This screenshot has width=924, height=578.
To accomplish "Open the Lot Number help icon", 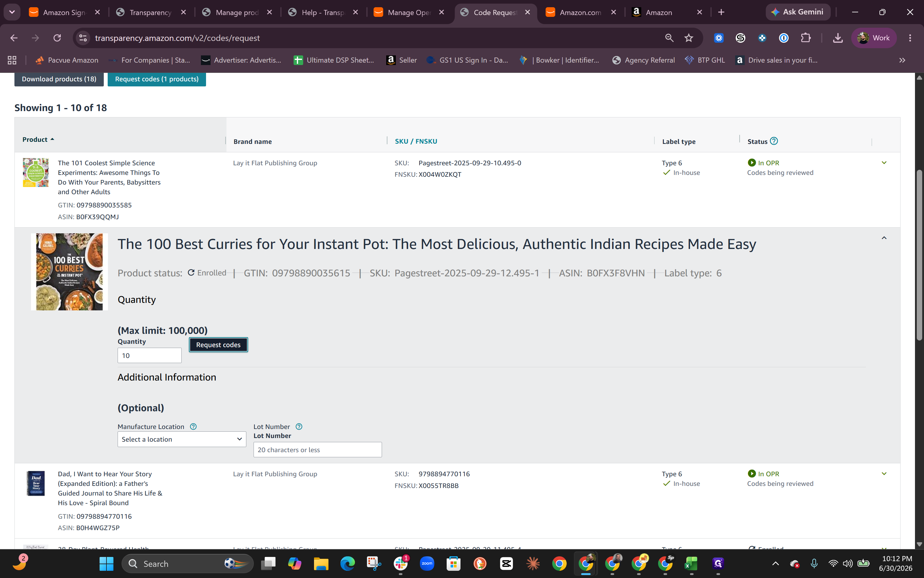I will (x=299, y=426).
